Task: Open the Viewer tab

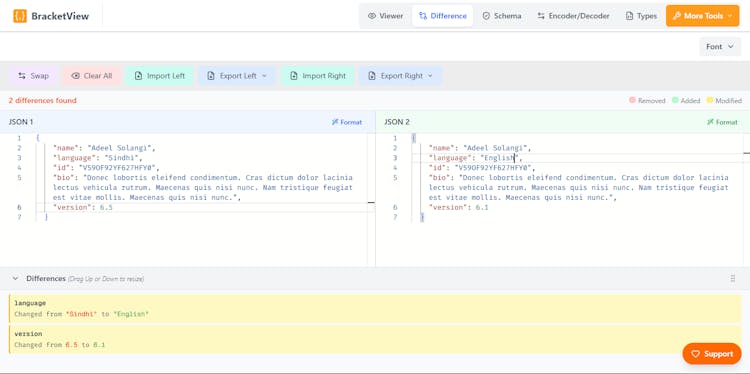Action: [386, 16]
